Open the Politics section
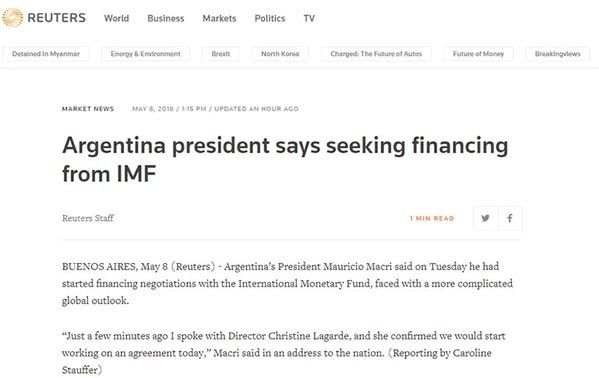This screenshot has height=378, width=599. click(x=270, y=18)
